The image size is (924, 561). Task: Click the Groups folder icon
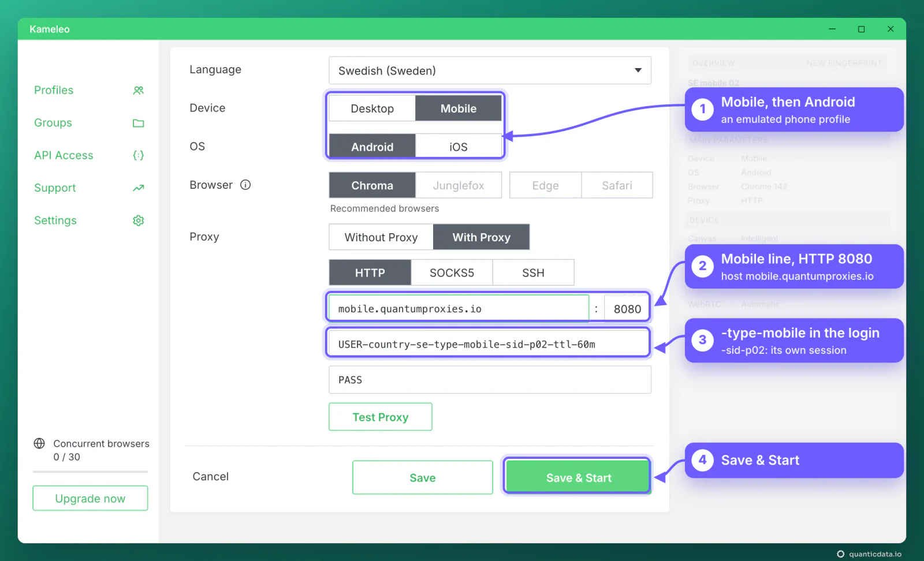[139, 123]
